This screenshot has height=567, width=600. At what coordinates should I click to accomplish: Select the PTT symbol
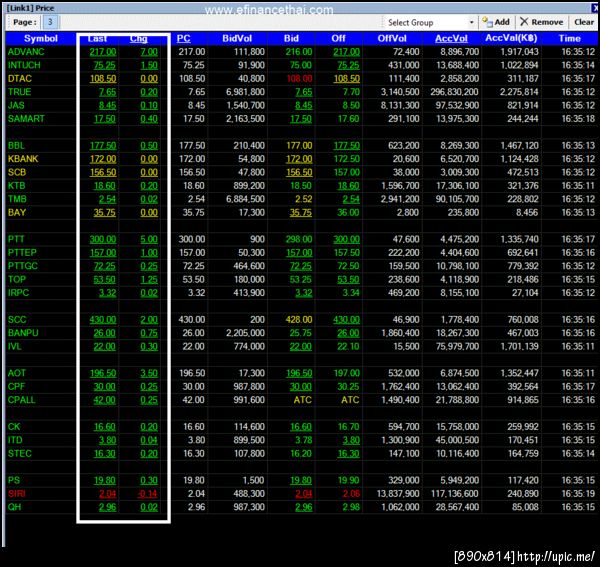click(x=16, y=239)
